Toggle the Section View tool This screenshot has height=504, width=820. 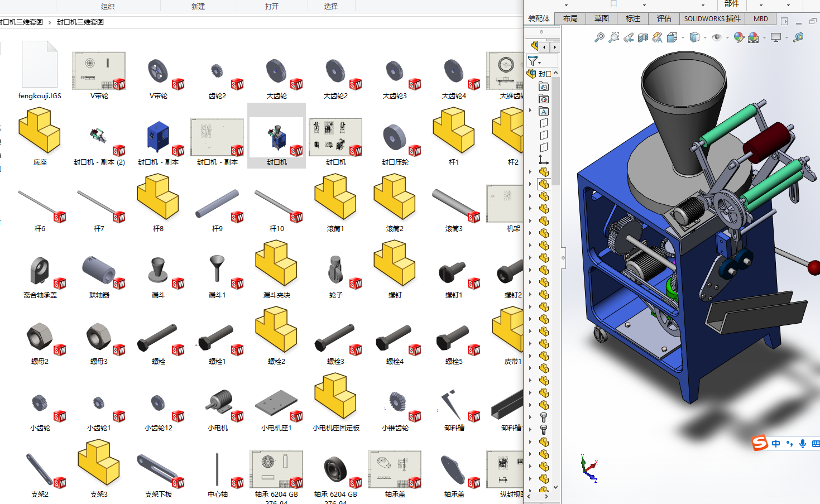643,37
